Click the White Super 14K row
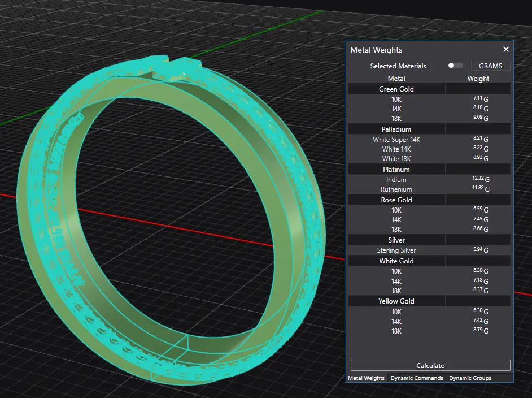 click(x=396, y=139)
